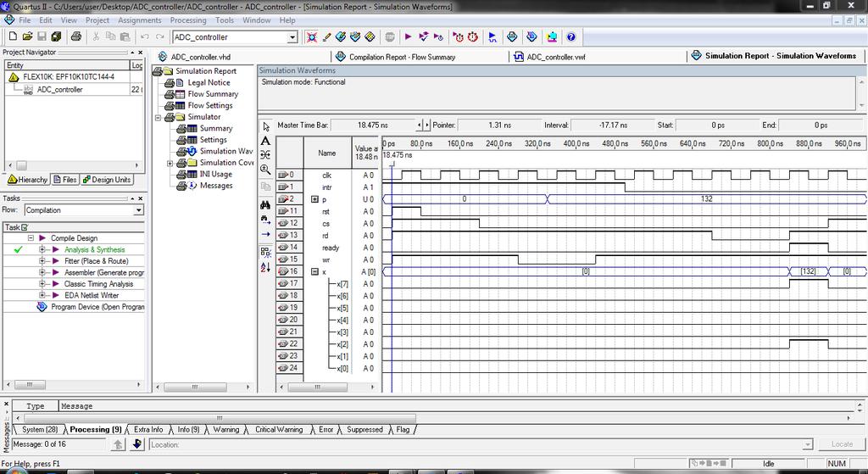Click the Start Simulation icon
This screenshot has width=868, height=474.
[x=492, y=36]
